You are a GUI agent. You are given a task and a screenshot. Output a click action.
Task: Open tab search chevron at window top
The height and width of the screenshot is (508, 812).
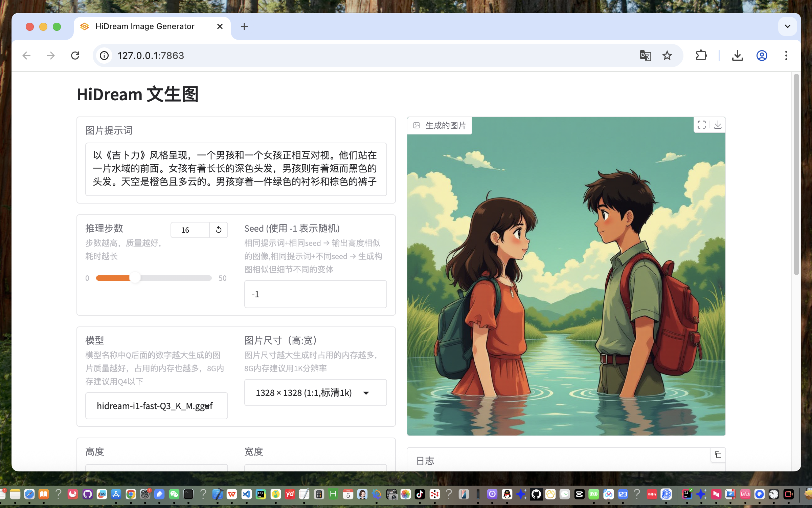pyautogui.click(x=788, y=26)
